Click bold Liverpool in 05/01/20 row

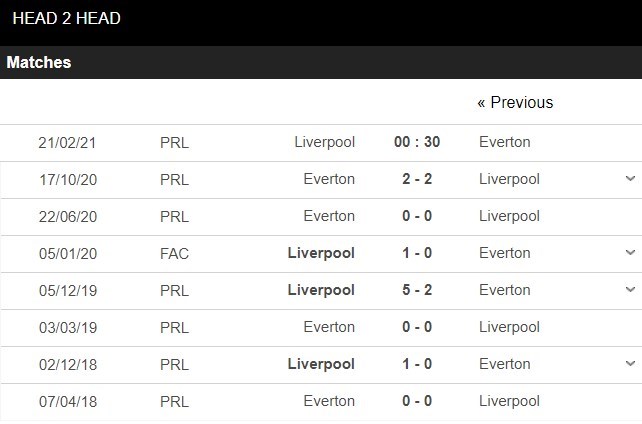tap(321, 253)
